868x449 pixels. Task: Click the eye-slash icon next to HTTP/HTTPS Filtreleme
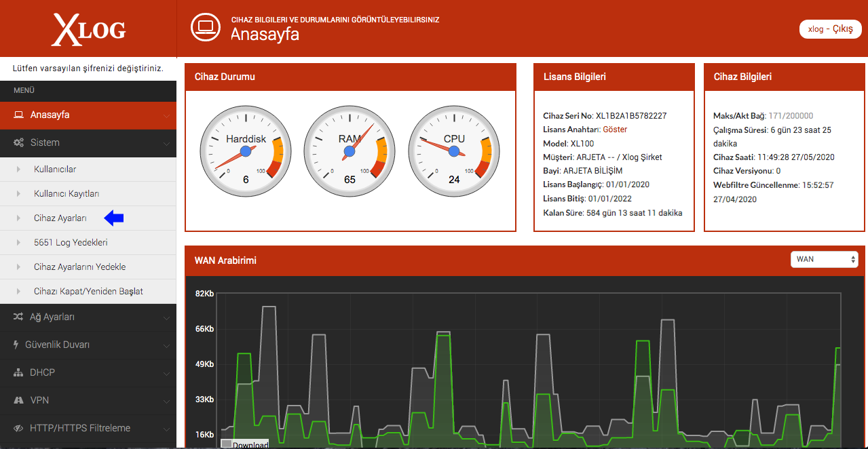[18, 428]
